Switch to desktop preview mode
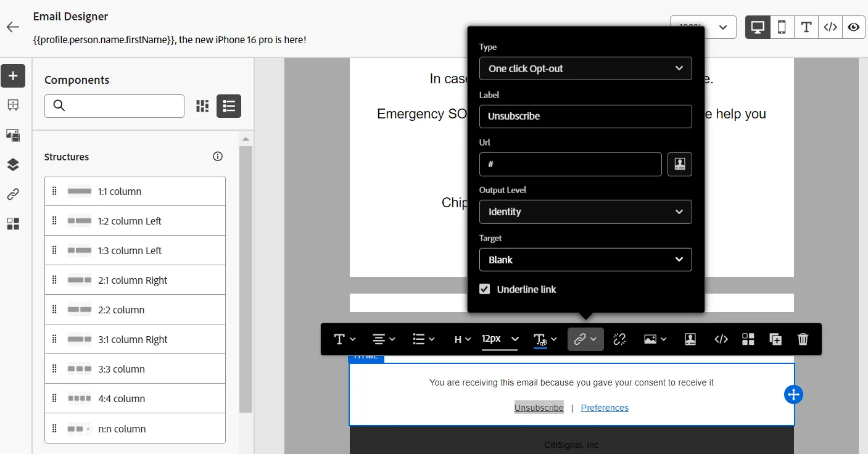 click(758, 27)
